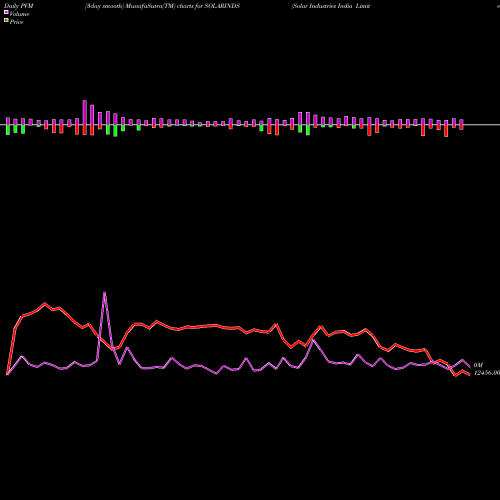
Task: Click the 'Daily PVM' chart title
Action: click(19, 6)
